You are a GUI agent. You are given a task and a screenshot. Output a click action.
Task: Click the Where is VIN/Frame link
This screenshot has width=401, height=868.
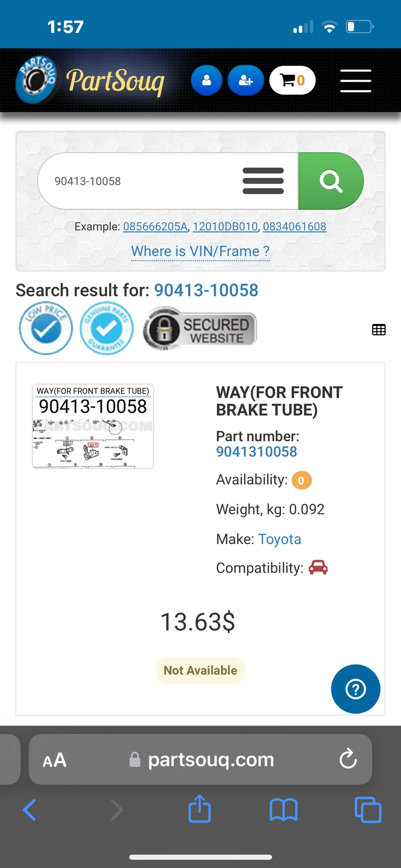click(x=200, y=251)
